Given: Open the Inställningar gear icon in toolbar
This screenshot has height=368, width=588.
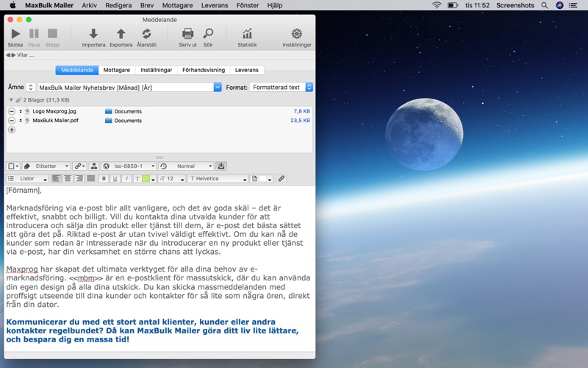Looking at the screenshot, I should 297,34.
